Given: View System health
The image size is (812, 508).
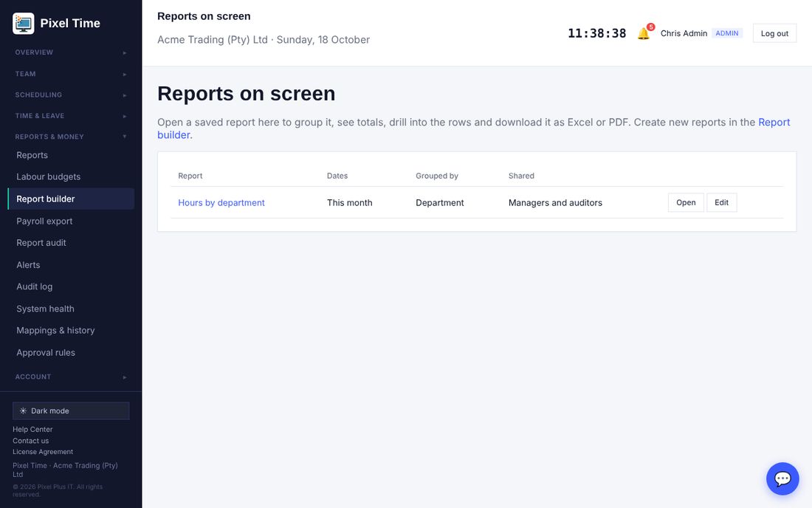Looking at the screenshot, I should pyautogui.click(x=71, y=309).
